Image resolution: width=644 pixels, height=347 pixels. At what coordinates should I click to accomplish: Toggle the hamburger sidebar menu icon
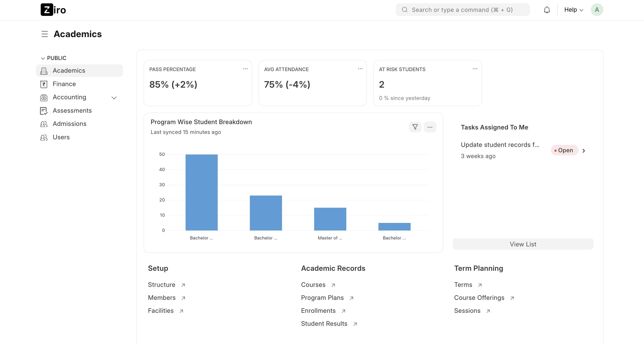click(44, 34)
